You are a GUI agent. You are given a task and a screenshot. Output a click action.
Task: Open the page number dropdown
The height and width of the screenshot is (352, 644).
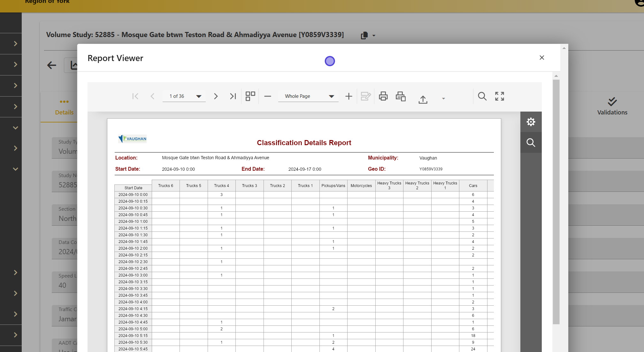coord(199,97)
